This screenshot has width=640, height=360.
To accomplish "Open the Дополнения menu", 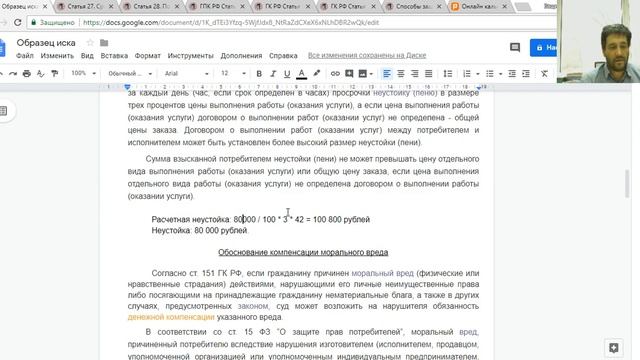I will click(241, 56).
